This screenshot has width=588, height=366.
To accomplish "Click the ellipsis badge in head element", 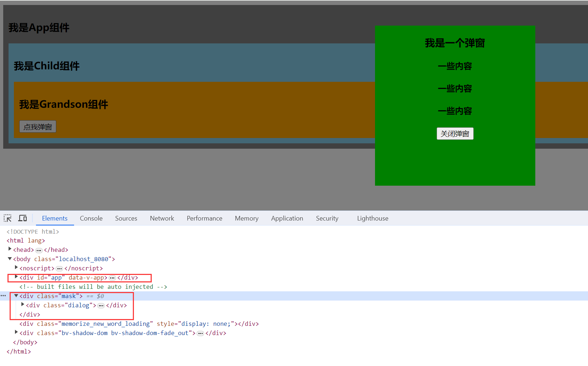I will click(x=39, y=250).
